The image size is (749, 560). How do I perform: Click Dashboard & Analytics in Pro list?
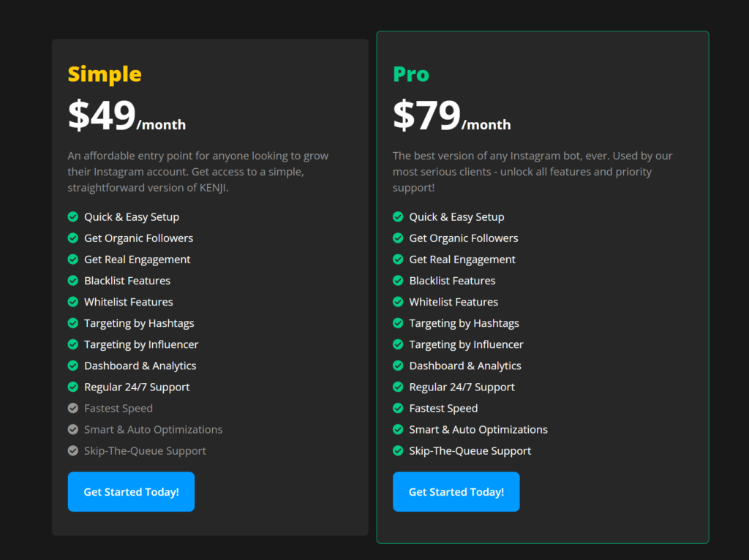point(465,366)
